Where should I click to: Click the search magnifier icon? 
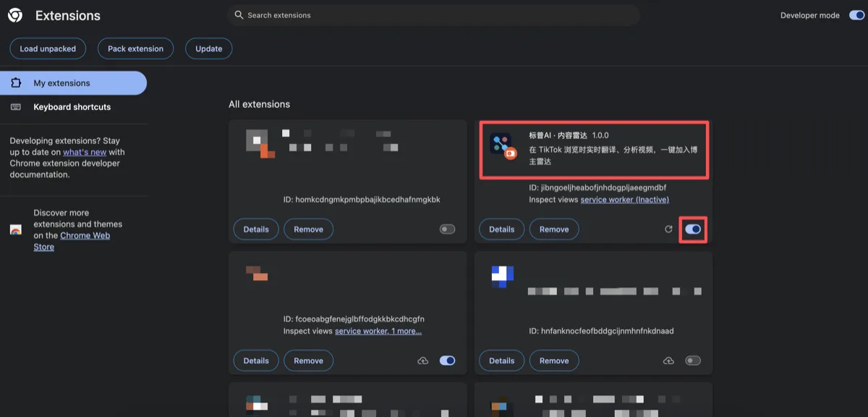click(239, 15)
